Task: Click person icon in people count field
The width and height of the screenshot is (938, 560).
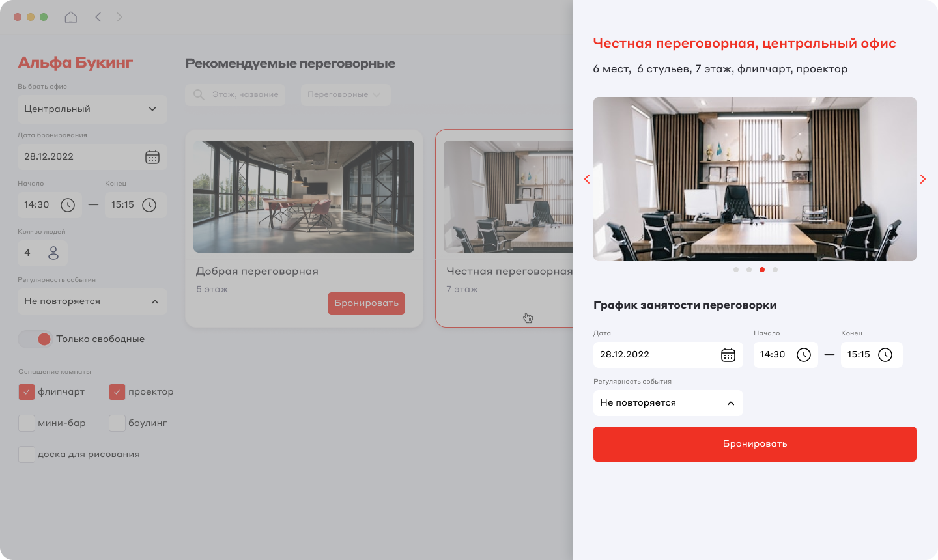Action: pos(53,253)
